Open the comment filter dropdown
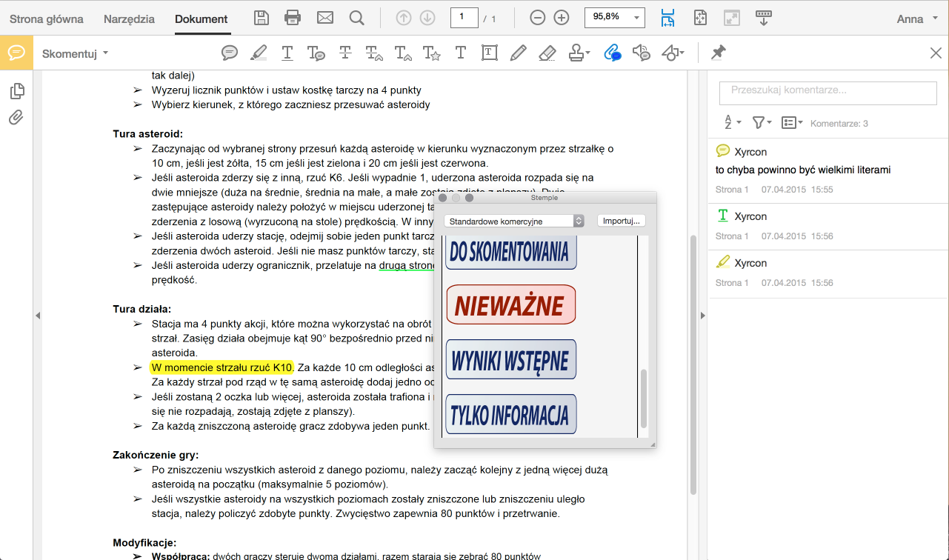This screenshot has width=949, height=560. (x=762, y=123)
